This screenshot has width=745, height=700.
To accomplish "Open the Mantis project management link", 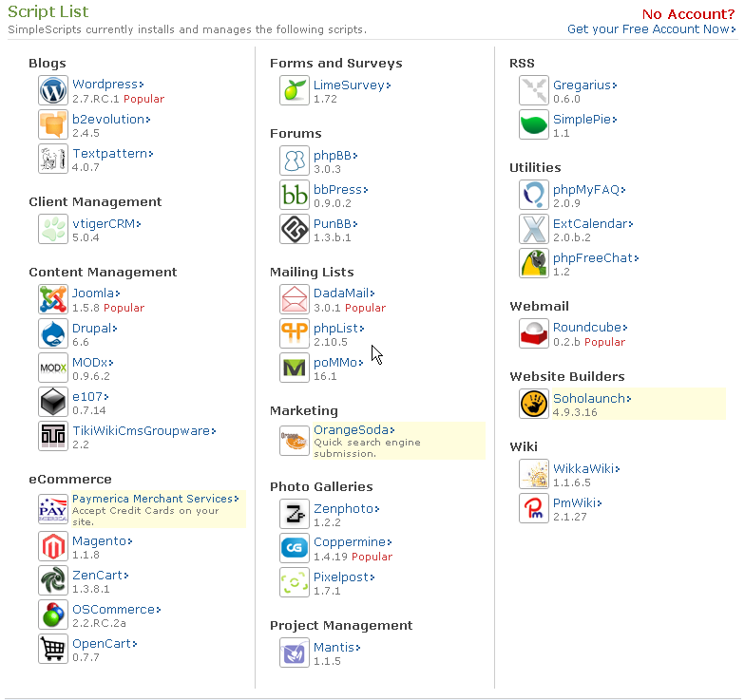I will 336,648.
